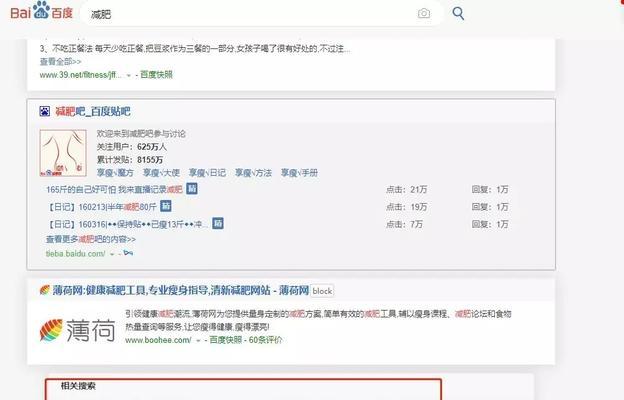
Task: Open post 165斤的自己好可怕
Action: [x=114, y=189]
